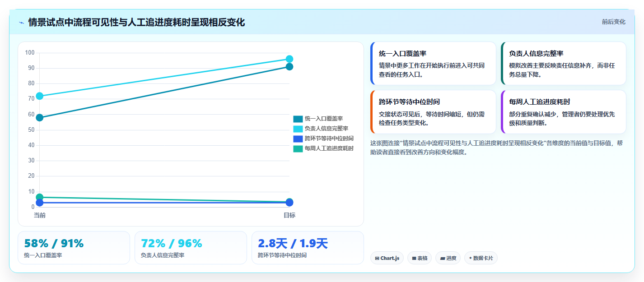Click the lightning icon beside the title
Screen dimensions: 644x282
pos(21,23)
